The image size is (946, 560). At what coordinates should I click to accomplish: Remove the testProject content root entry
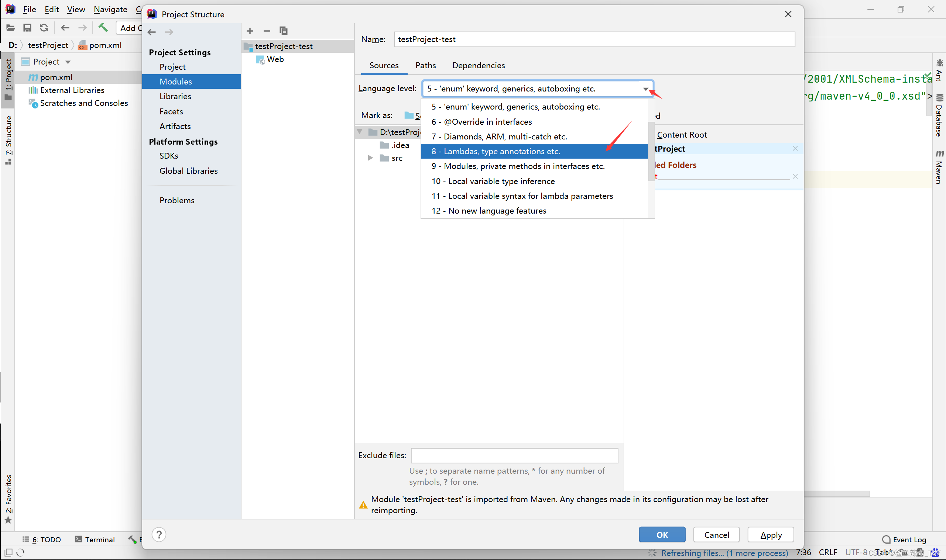click(795, 149)
